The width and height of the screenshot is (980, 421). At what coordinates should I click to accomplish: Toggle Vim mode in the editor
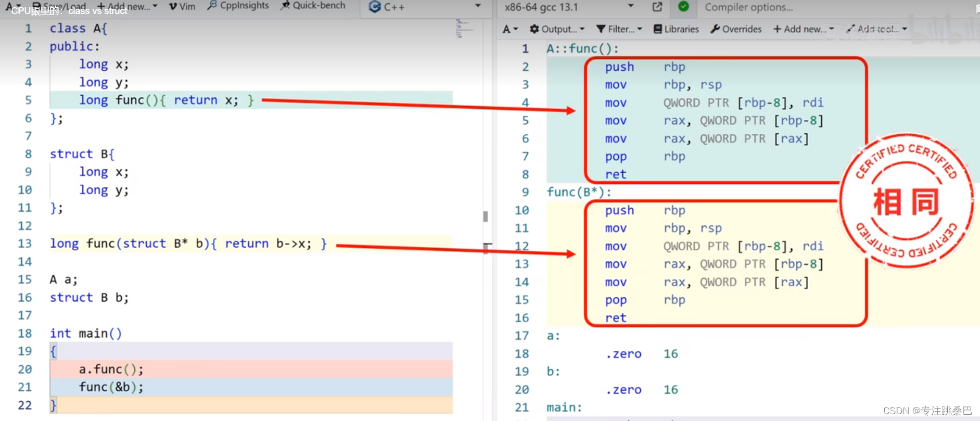pyautogui.click(x=182, y=6)
